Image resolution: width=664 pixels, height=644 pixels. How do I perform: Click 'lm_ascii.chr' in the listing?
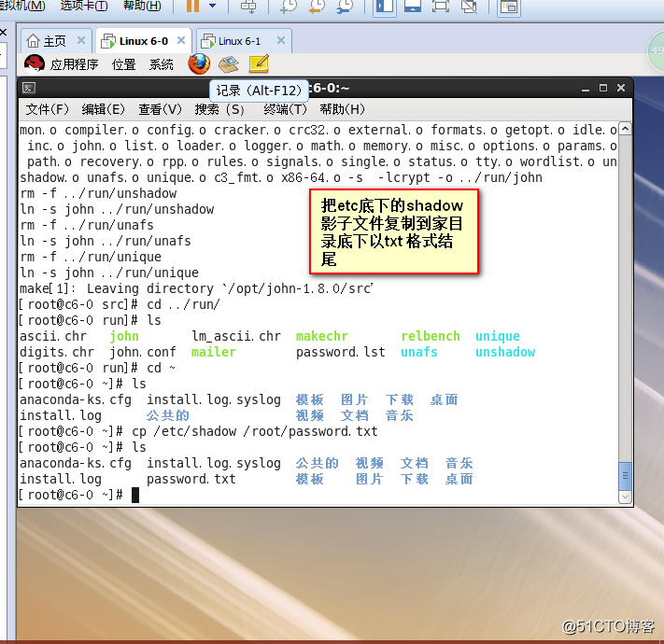click(x=236, y=336)
